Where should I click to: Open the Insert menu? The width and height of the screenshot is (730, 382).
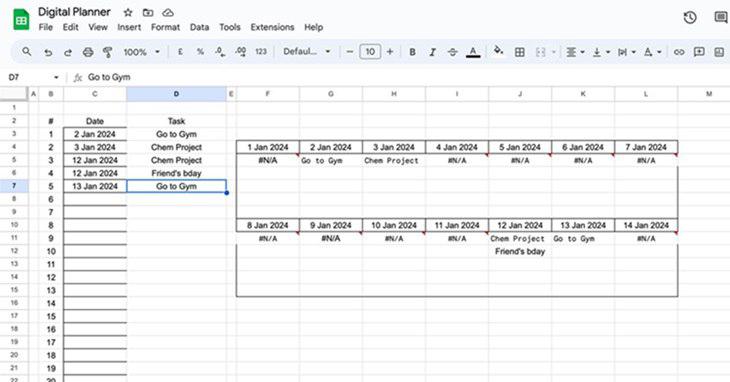point(129,27)
